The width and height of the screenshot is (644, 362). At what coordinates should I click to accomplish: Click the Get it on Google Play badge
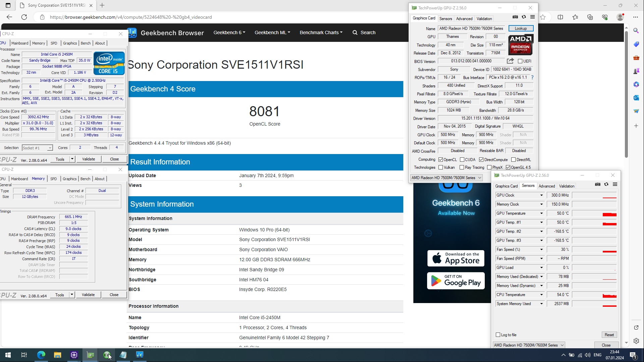[x=456, y=281]
